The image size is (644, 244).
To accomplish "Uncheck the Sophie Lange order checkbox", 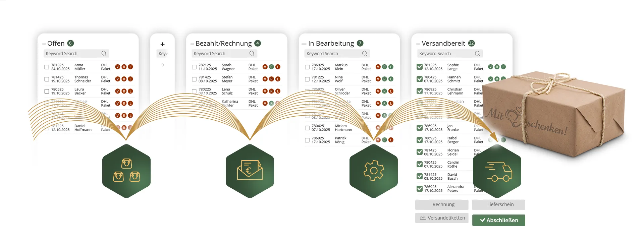I will 420,67.
